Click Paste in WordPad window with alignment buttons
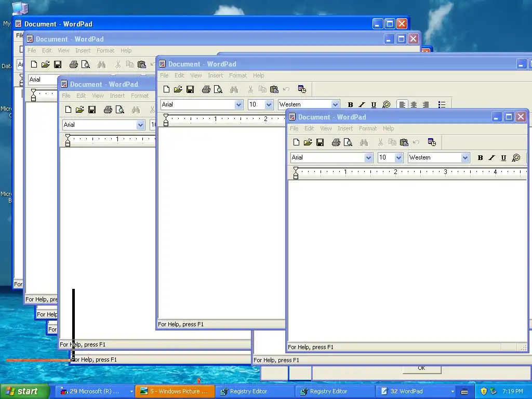This screenshot has width=532, height=399. [274, 89]
